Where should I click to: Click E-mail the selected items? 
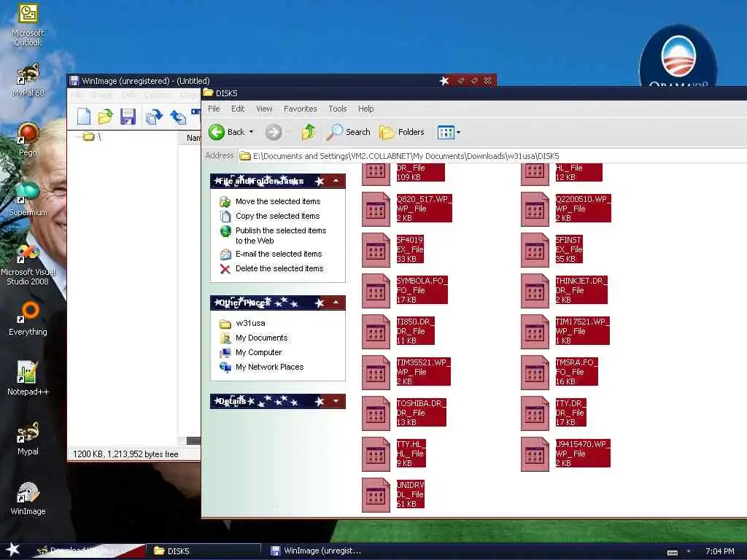pyautogui.click(x=279, y=254)
